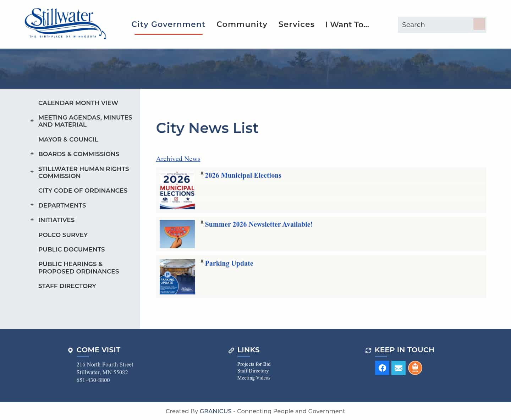Open the Archived News link
The image size is (511, 420).
coord(178,159)
